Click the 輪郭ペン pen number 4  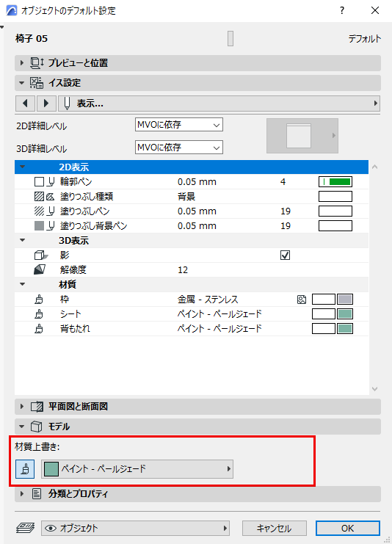click(x=283, y=182)
